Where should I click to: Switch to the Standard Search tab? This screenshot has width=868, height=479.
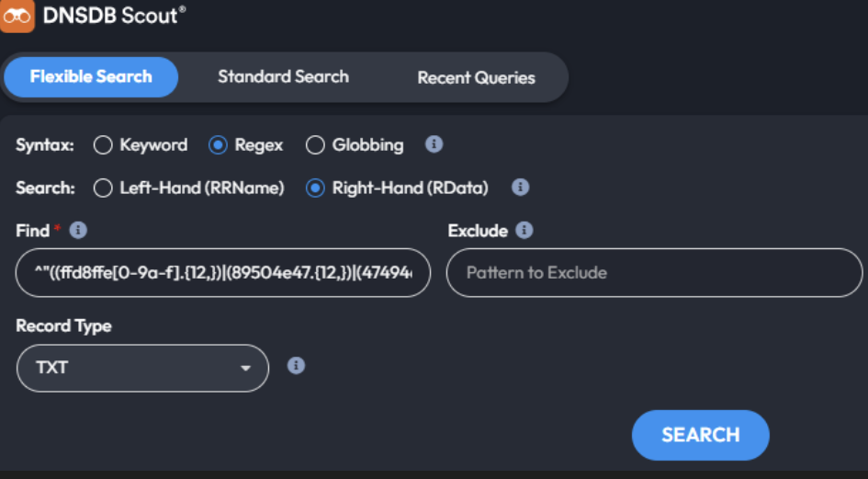pyautogui.click(x=283, y=77)
